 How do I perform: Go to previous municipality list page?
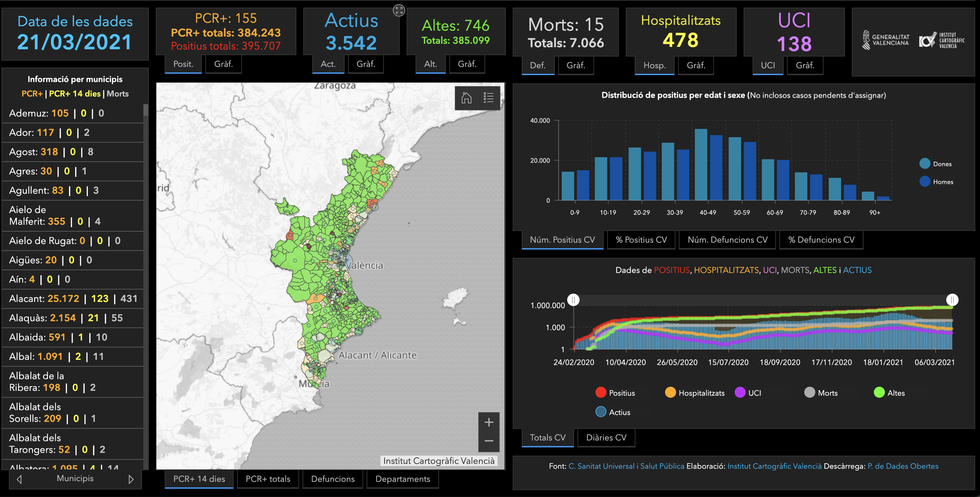pyautogui.click(x=19, y=479)
